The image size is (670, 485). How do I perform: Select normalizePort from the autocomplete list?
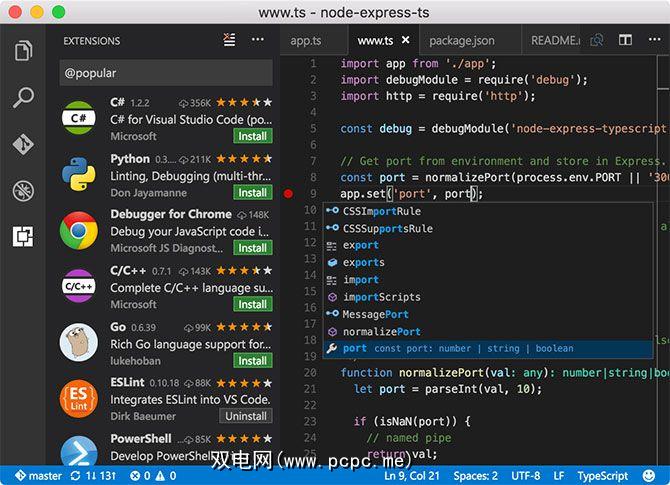(x=381, y=331)
